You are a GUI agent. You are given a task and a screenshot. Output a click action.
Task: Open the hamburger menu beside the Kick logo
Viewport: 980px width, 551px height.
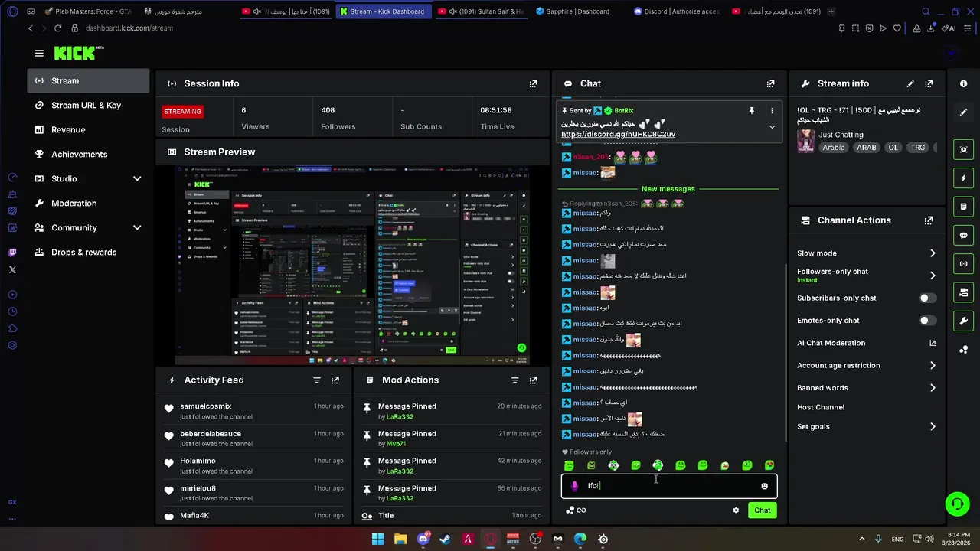39,53
